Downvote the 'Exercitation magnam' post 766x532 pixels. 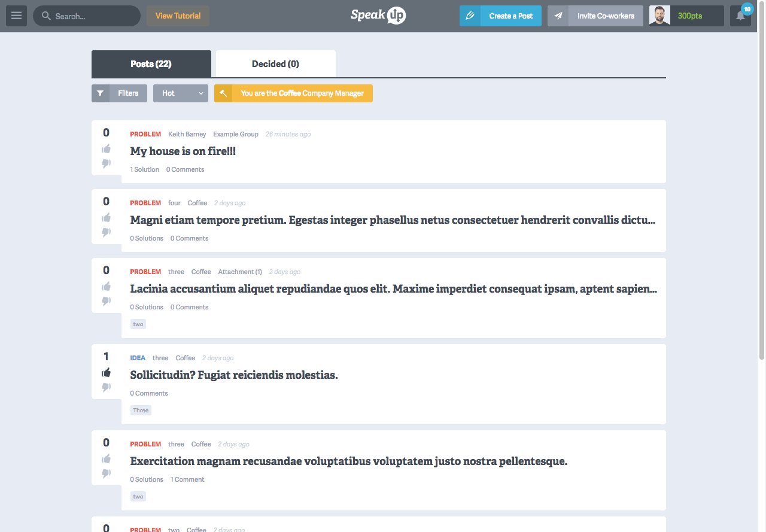pyautogui.click(x=106, y=473)
